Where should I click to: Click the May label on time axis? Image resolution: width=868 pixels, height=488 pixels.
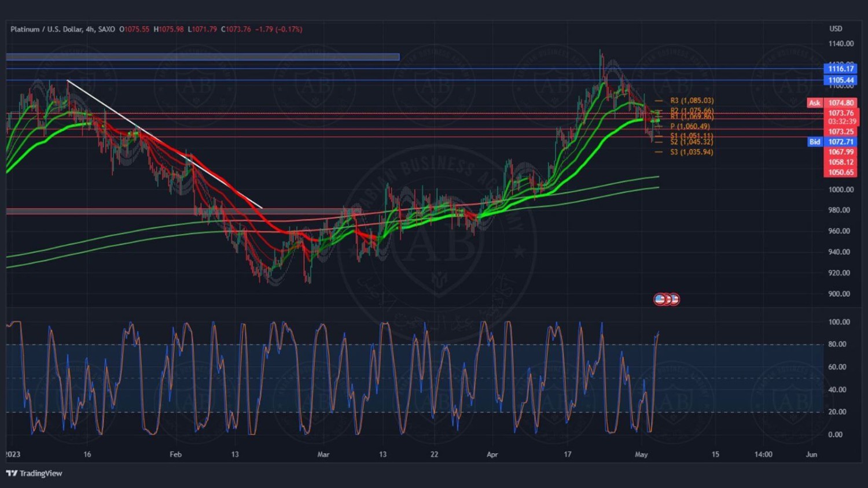click(641, 454)
